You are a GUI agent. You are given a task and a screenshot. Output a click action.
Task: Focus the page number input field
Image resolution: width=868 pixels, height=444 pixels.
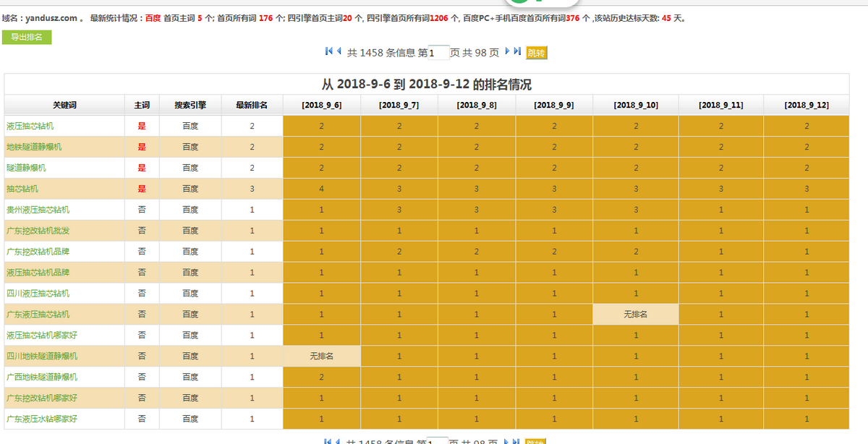click(438, 53)
